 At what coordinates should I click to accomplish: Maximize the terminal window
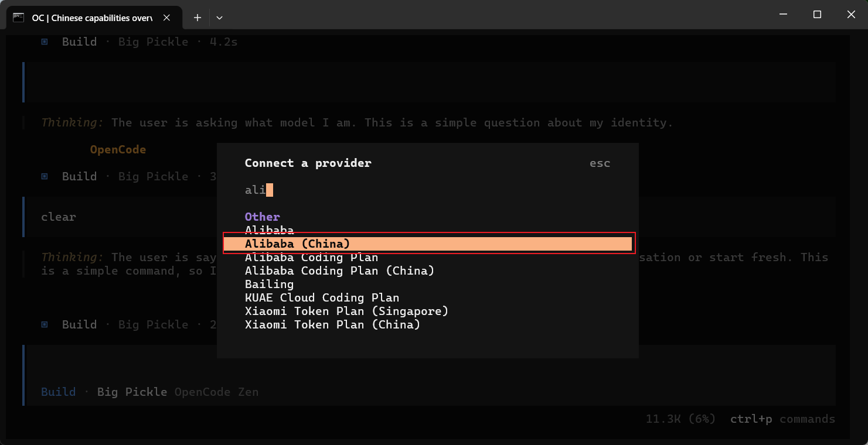(817, 15)
